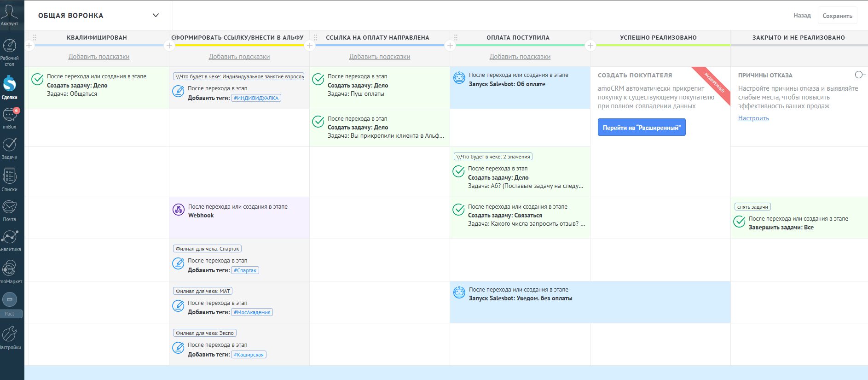868x380 pixels.
Task: Open Сделки section in sidebar
Action: pyautogui.click(x=9, y=88)
